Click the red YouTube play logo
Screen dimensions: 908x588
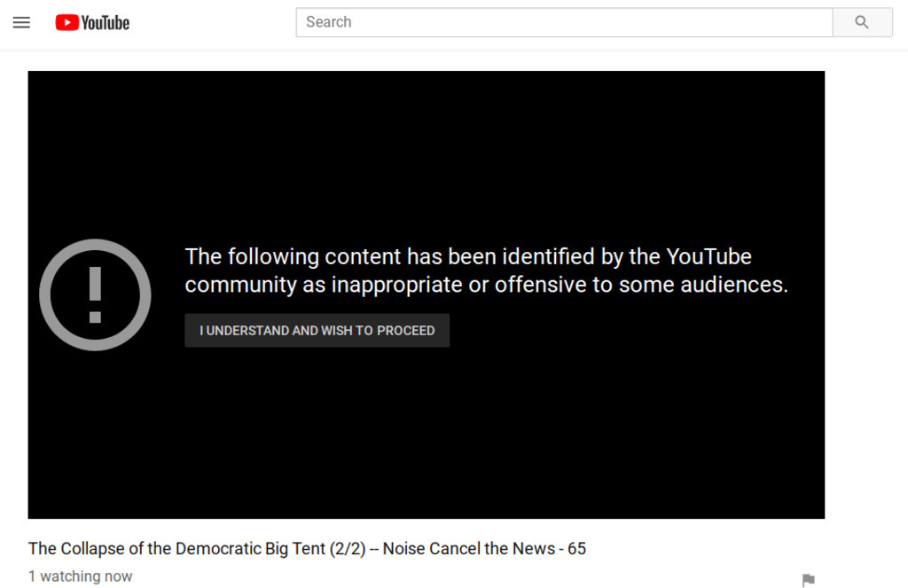[x=67, y=22]
